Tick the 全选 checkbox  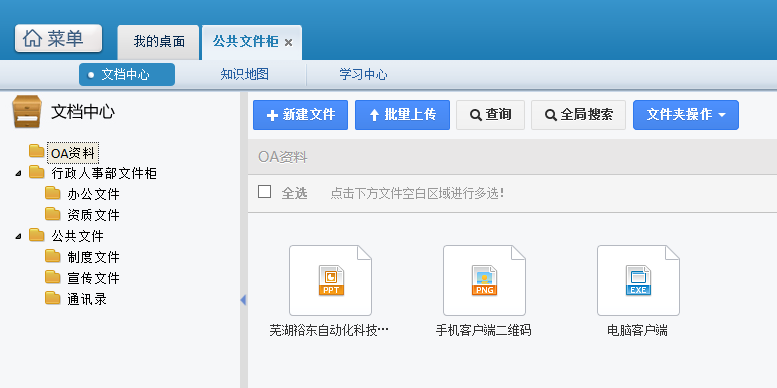(265, 192)
